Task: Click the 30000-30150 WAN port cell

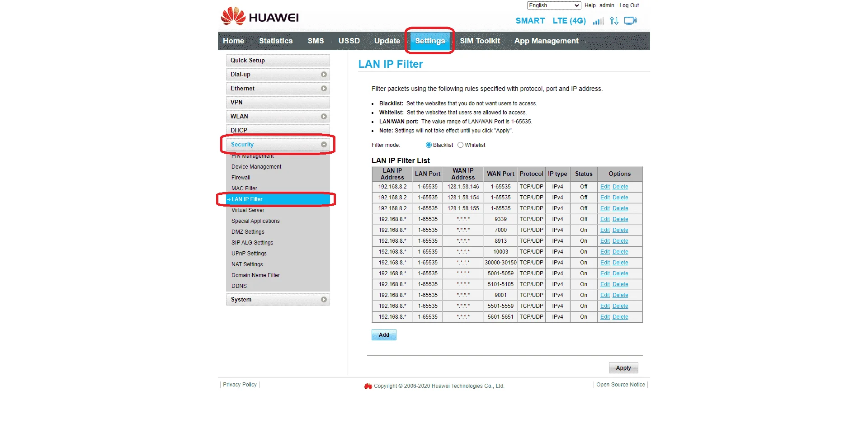Action: (x=500, y=263)
